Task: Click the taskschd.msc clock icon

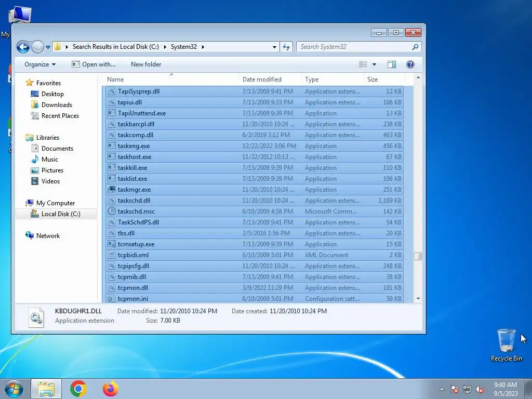Action: (111, 211)
